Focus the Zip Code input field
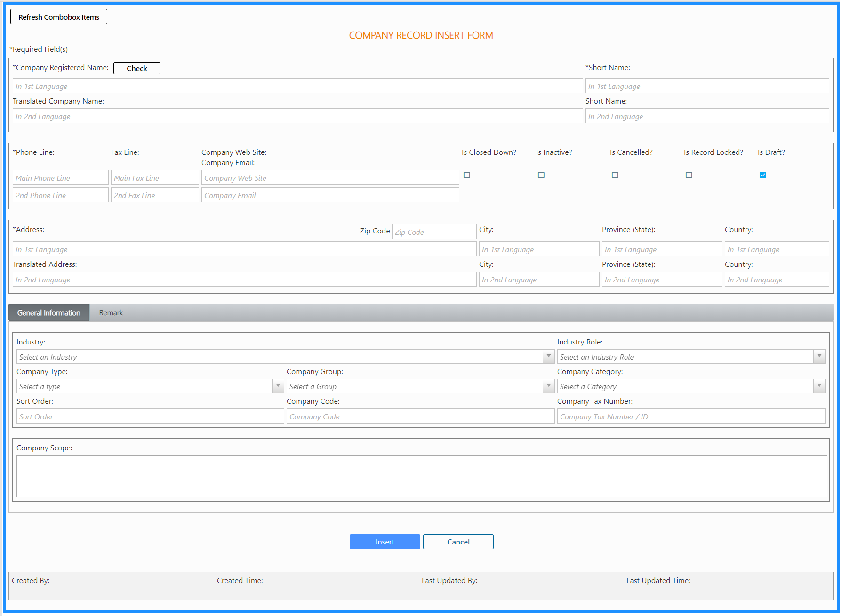Viewport: 842px width, 616px height. [433, 232]
